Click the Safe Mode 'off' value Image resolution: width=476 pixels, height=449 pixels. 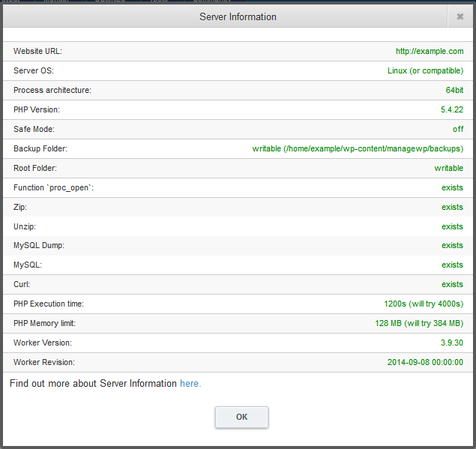point(458,129)
